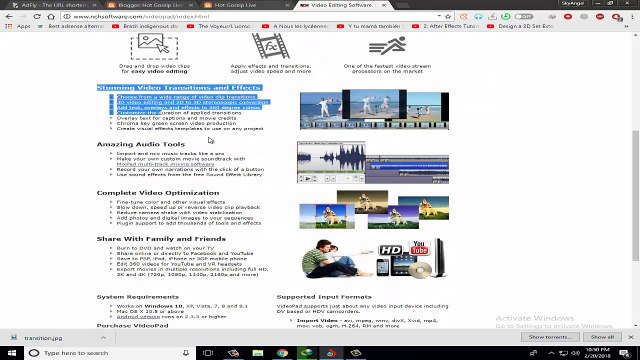Click the page vertical scrollbar thumb
640x360 pixels.
click(636, 195)
